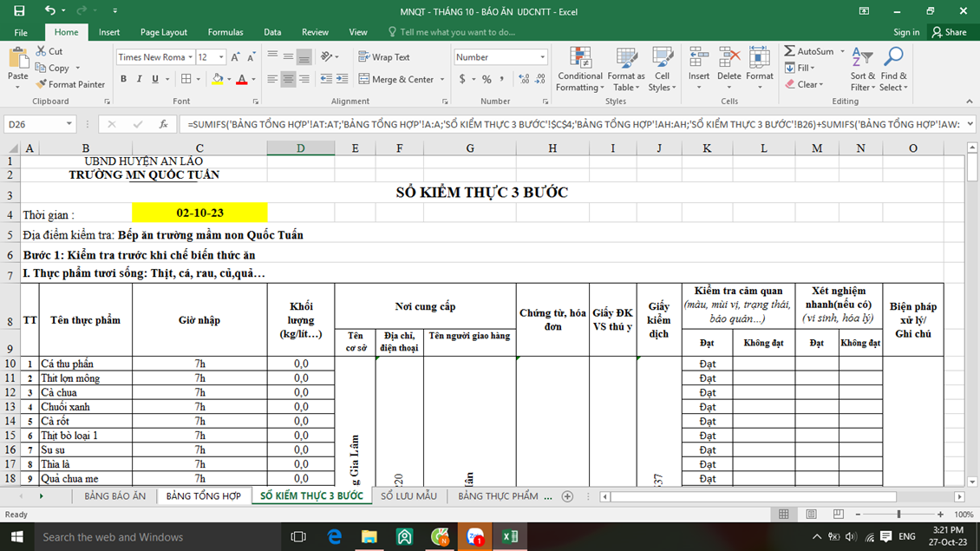Screen dimensions: 980x551
Task: Click the Merge & Center button
Action: (395, 79)
